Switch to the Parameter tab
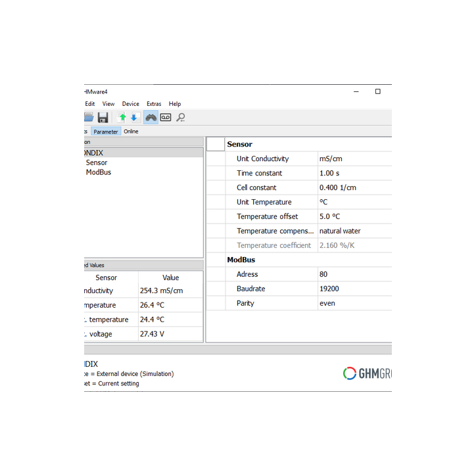476x476 pixels. tap(106, 131)
